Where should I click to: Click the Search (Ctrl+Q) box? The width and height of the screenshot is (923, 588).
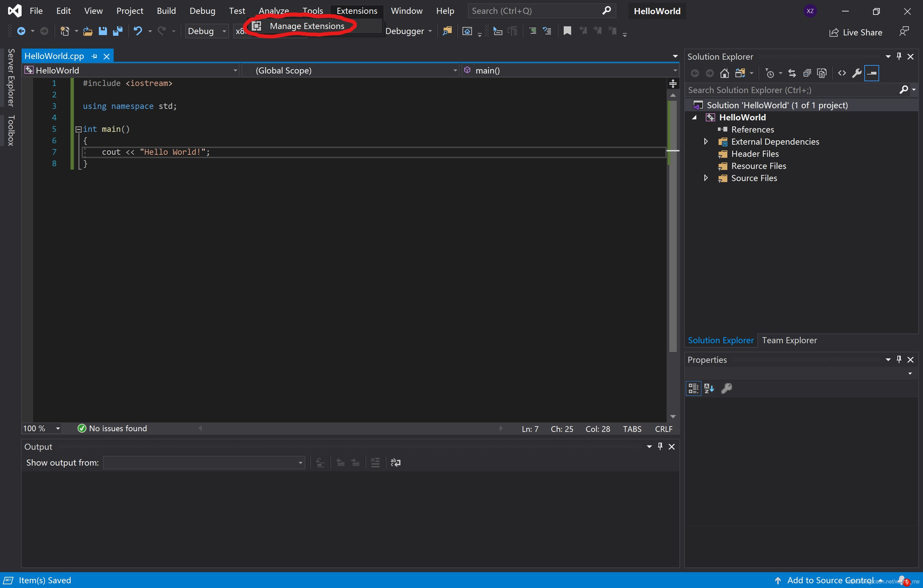(541, 11)
